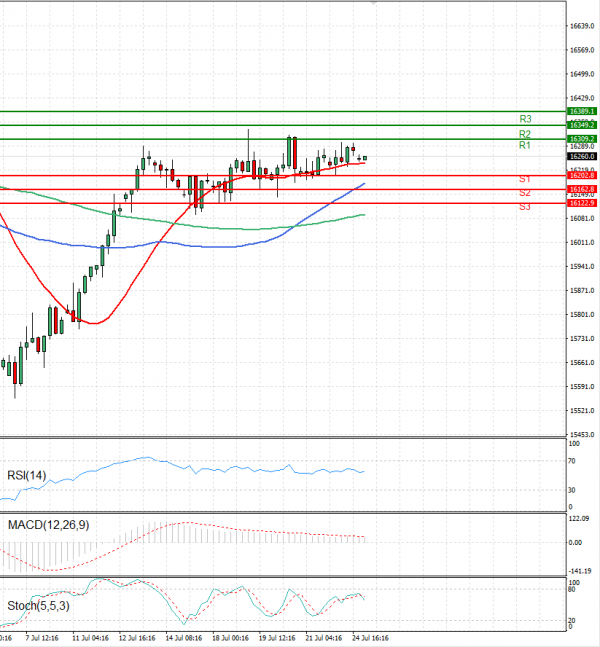Click the R1 resistance label

pyautogui.click(x=524, y=145)
